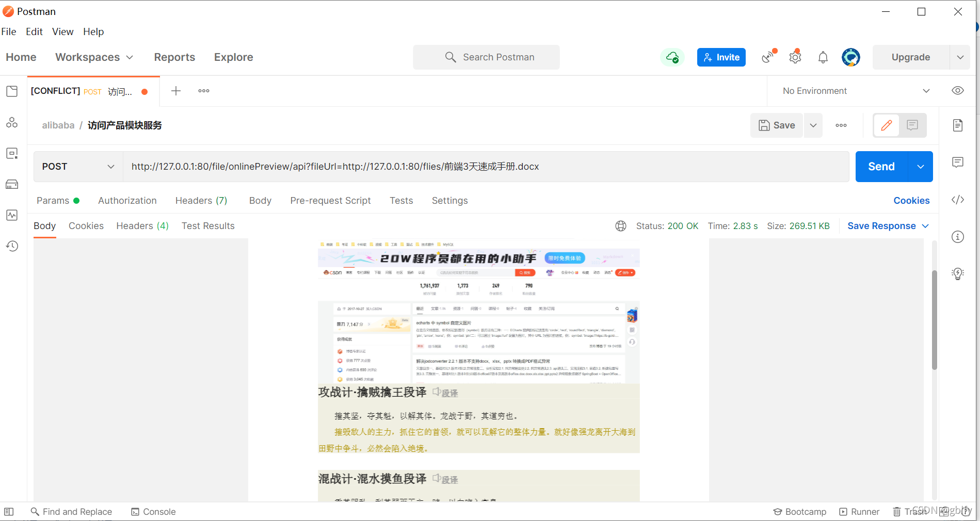Viewport: 980px width, 521px height.
Task: Click the Cookies link
Action: 911,201
